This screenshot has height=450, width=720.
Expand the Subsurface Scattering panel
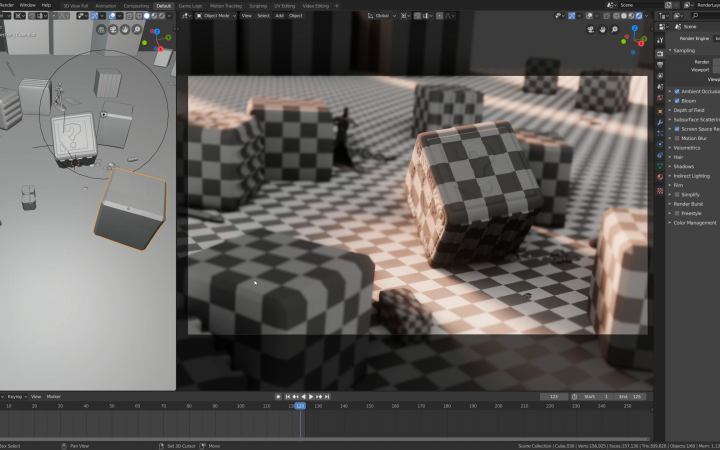(x=694, y=119)
